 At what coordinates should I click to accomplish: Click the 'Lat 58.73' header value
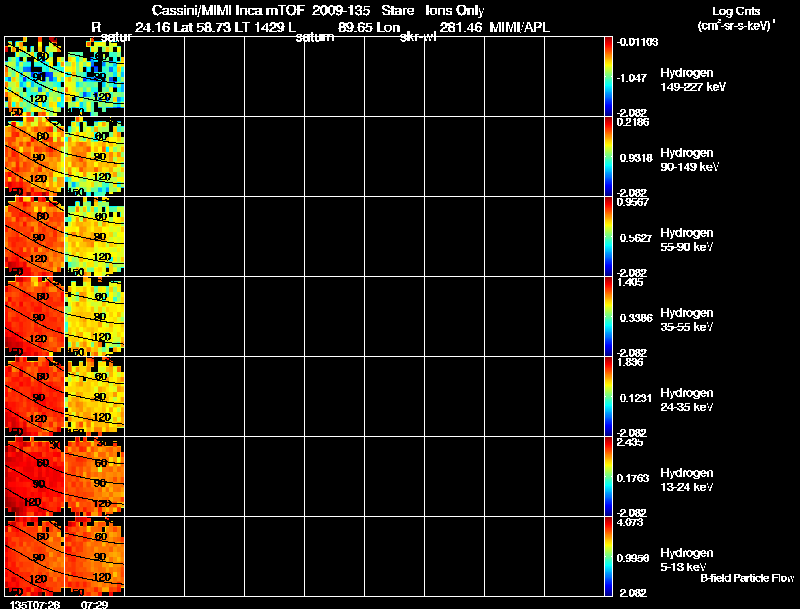(202, 28)
